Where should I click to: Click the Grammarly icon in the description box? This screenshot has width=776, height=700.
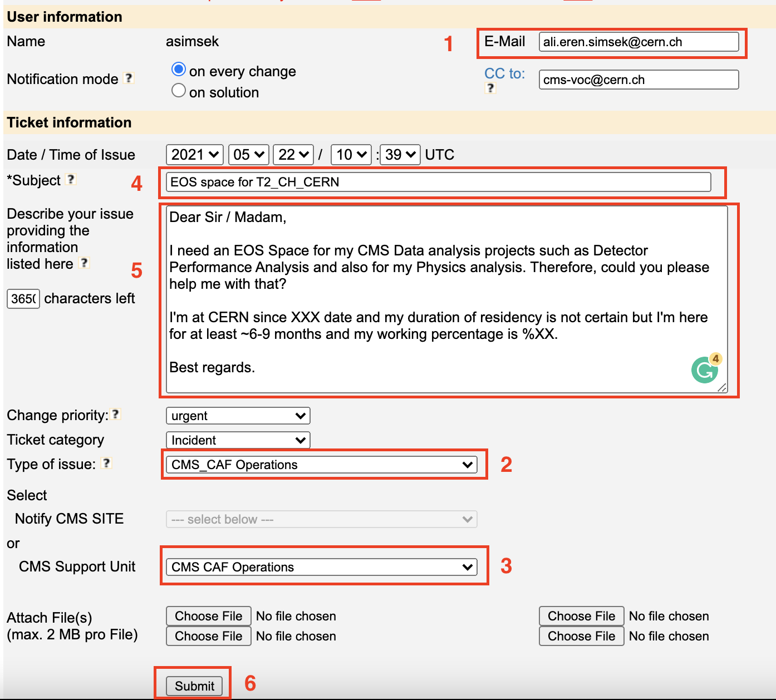(x=705, y=369)
